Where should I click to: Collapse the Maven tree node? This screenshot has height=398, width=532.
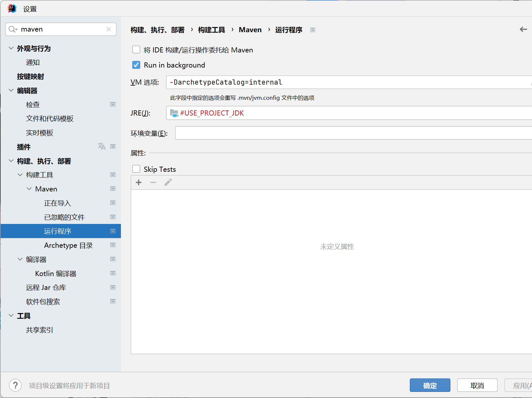point(29,189)
